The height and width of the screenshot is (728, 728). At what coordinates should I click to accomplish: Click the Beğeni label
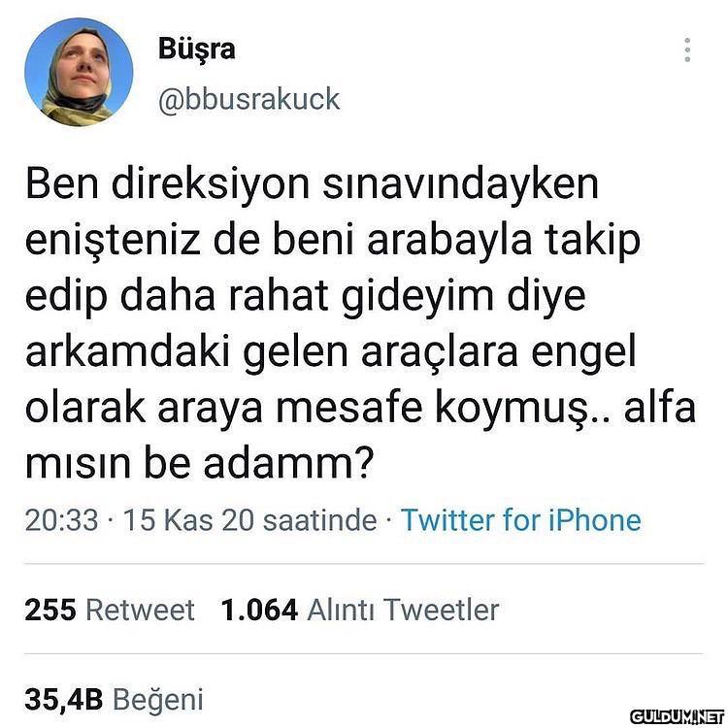tap(158, 701)
